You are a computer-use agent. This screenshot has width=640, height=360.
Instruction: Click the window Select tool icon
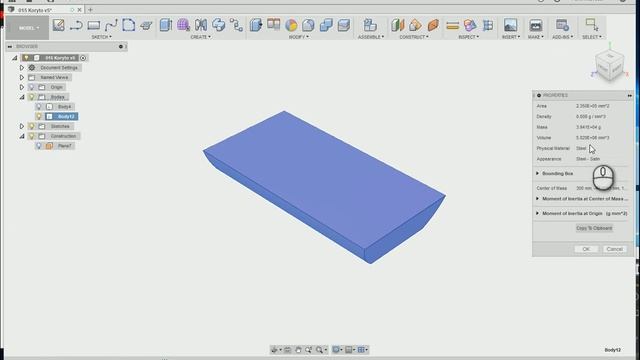pos(591,24)
